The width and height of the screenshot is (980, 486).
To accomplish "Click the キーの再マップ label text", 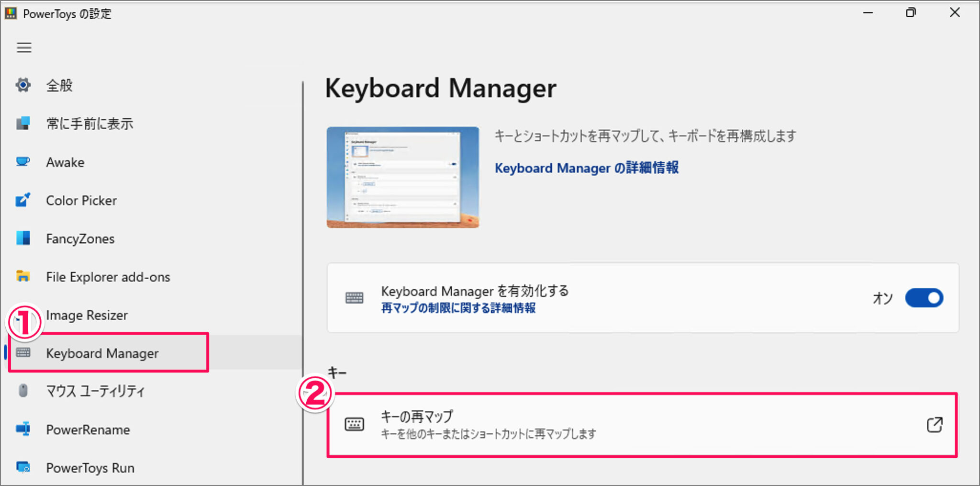I will click(417, 416).
